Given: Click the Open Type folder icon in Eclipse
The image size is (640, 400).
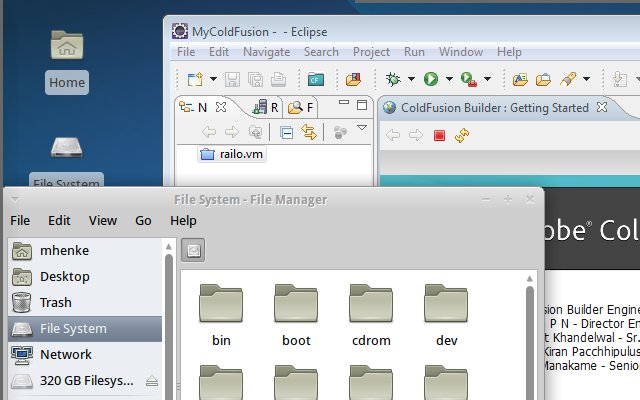Looking at the screenshot, I should click(x=520, y=79).
